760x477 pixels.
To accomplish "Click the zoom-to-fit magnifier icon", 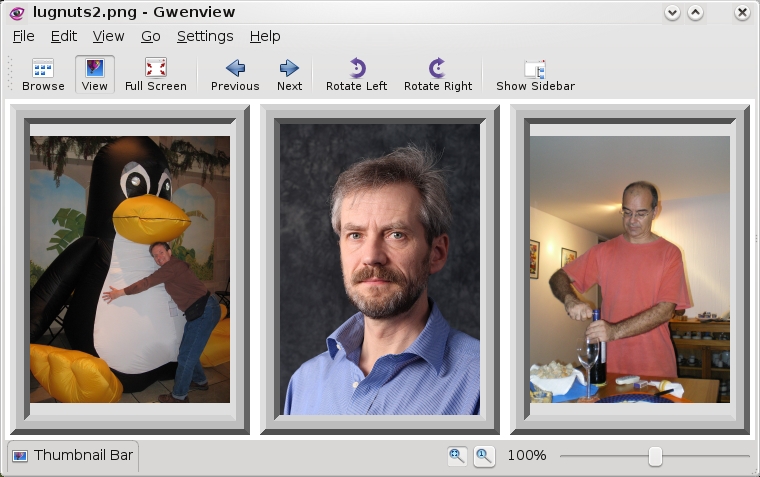I will (457, 456).
